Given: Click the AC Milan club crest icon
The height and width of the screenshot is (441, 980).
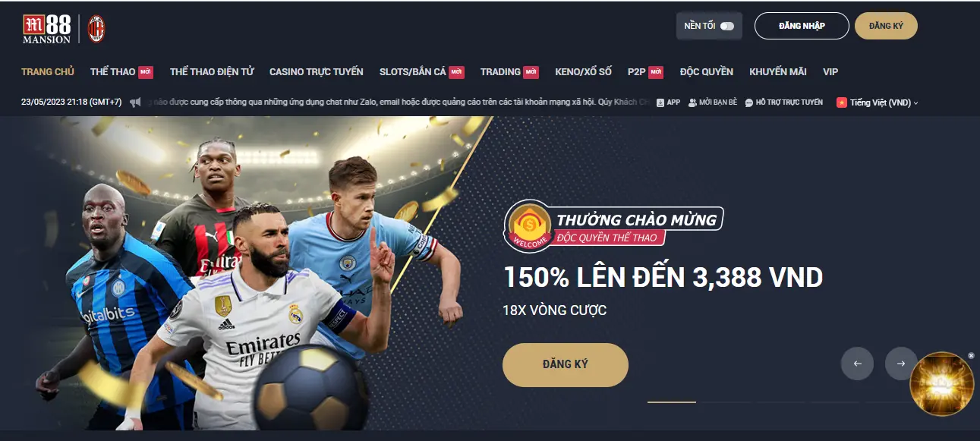Looking at the screenshot, I should [96, 29].
